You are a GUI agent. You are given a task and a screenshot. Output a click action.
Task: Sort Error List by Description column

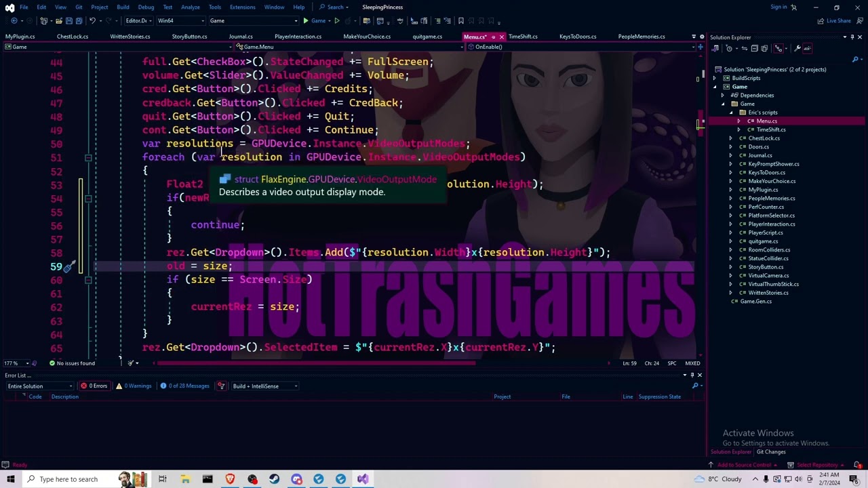pyautogui.click(x=64, y=396)
